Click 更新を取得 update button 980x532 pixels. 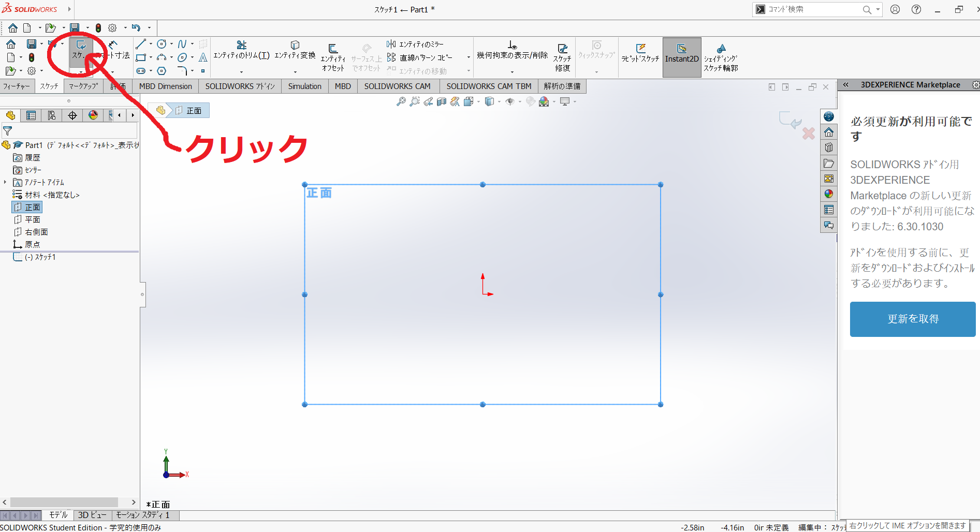point(913,319)
